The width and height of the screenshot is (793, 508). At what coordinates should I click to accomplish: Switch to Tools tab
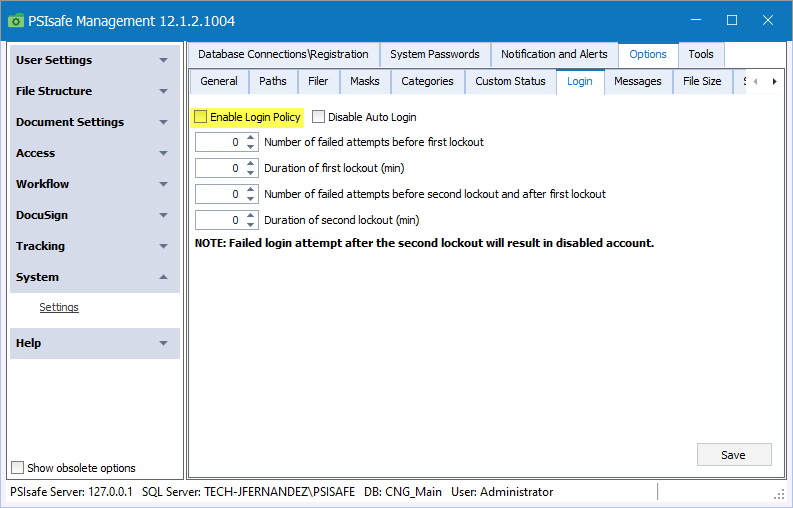(x=701, y=54)
